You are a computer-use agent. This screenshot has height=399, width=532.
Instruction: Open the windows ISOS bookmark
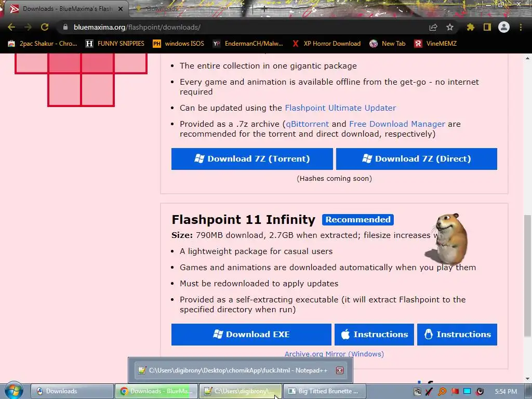pyautogui.click(x=179, y=44)
